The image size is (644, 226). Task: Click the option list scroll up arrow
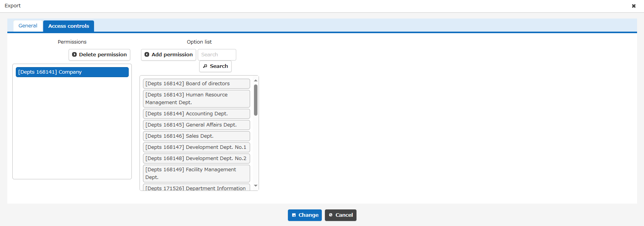[256, 80]
